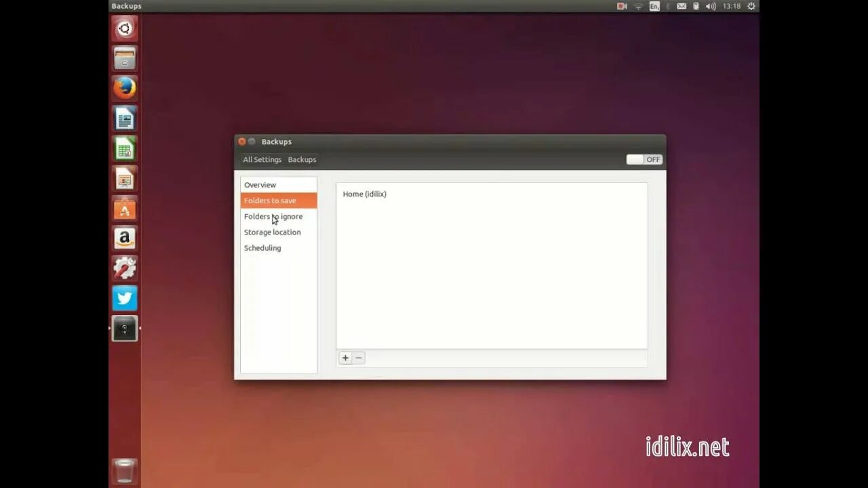Go to the Overview section

coord(279,185)
